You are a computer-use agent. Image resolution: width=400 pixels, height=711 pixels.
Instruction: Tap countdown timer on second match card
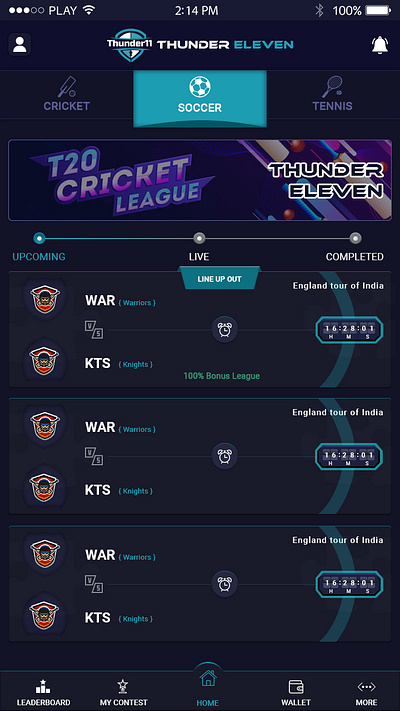coord(349,457)
